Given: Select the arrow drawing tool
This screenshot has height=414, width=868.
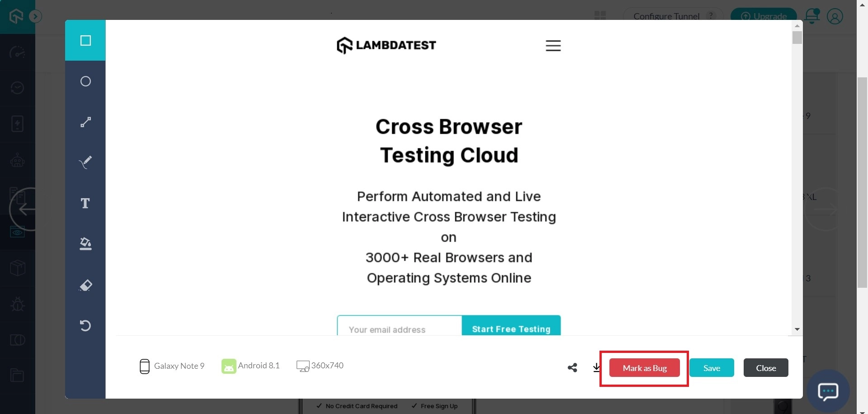Looking at the screenshot, I should click(x=85, y=122).
